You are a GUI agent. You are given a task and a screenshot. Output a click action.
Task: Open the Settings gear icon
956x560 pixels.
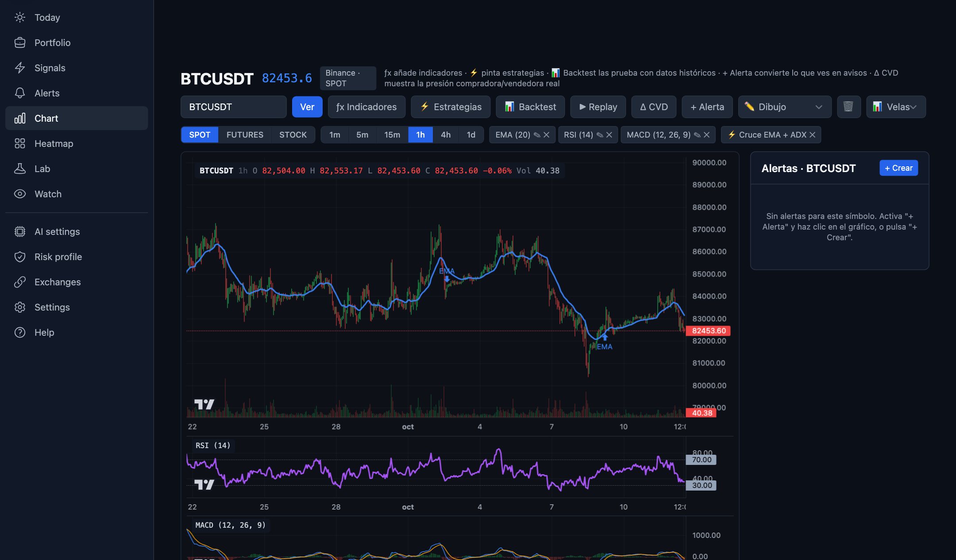pos(20,307)
